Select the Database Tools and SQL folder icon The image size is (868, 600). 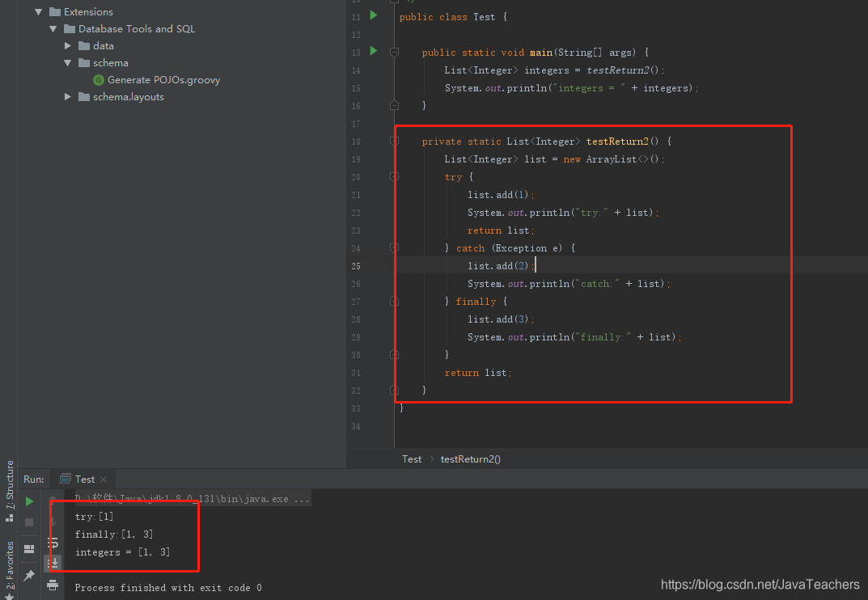(x=70, y=29)
